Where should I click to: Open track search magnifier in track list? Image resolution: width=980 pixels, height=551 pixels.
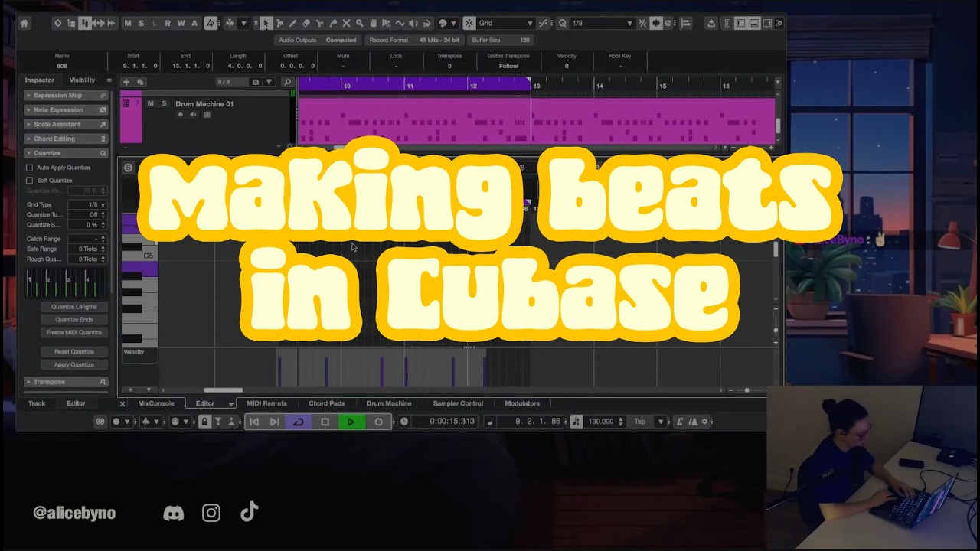pos(288,82)
